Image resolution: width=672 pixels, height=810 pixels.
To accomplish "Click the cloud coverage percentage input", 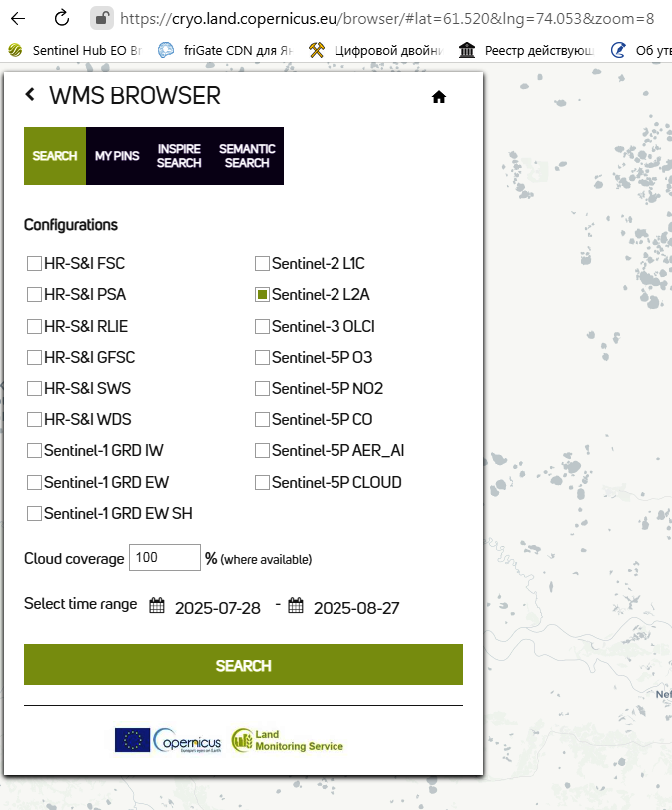I will 165,558.
